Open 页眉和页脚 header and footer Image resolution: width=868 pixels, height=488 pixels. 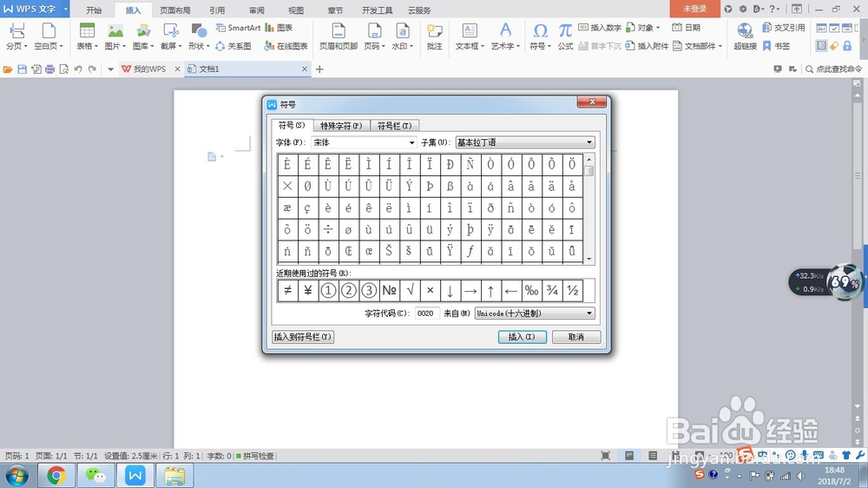click(x=339, y=36)
